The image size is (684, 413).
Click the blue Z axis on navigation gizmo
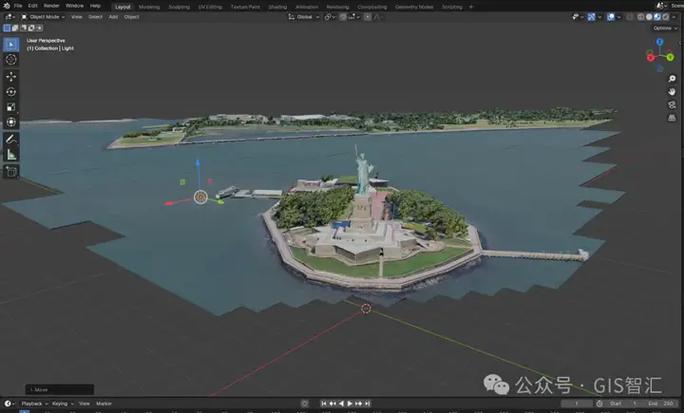[x=660, y=42]
